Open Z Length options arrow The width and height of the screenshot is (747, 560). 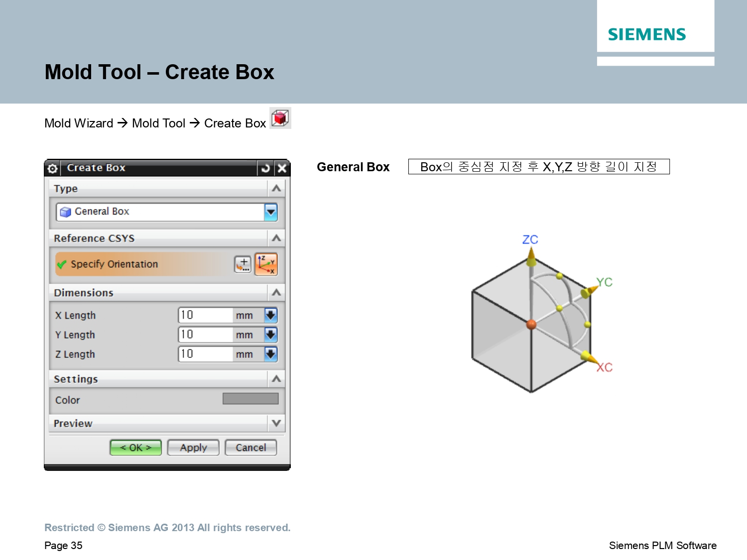pos(270,354)
